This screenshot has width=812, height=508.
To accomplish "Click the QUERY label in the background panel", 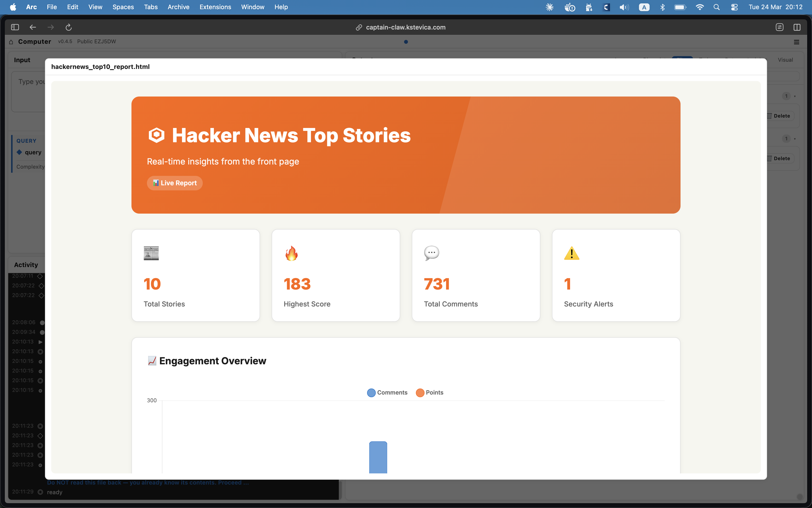I will [26, 141].
